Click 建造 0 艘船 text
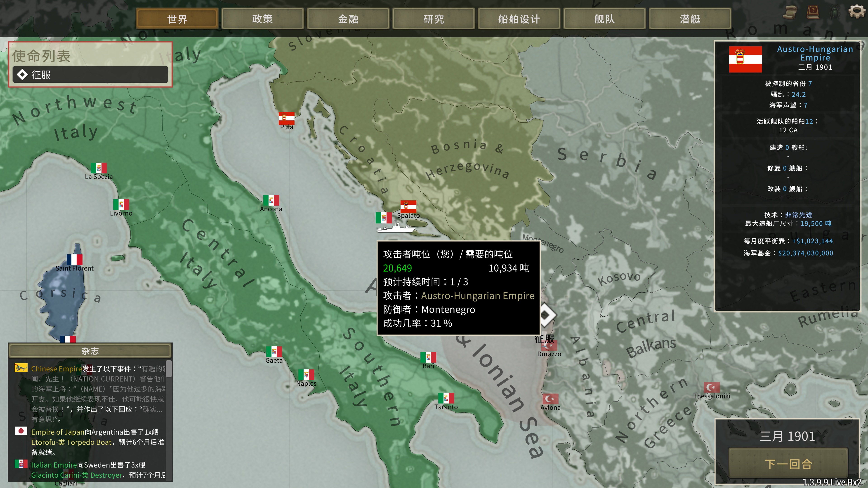 pos(788,148)
